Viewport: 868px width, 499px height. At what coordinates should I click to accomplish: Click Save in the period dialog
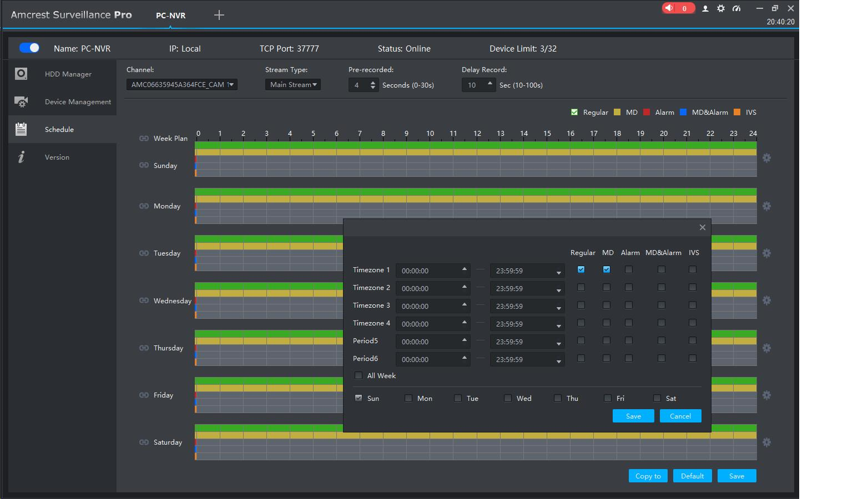click(x=633, y=416)
